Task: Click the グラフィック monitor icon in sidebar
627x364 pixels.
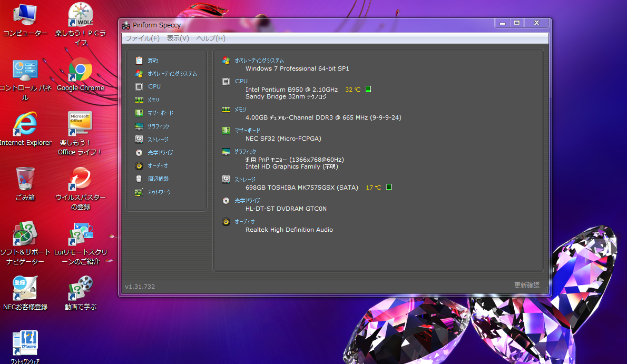Action: pyautogui.click(x=139, y=126)
